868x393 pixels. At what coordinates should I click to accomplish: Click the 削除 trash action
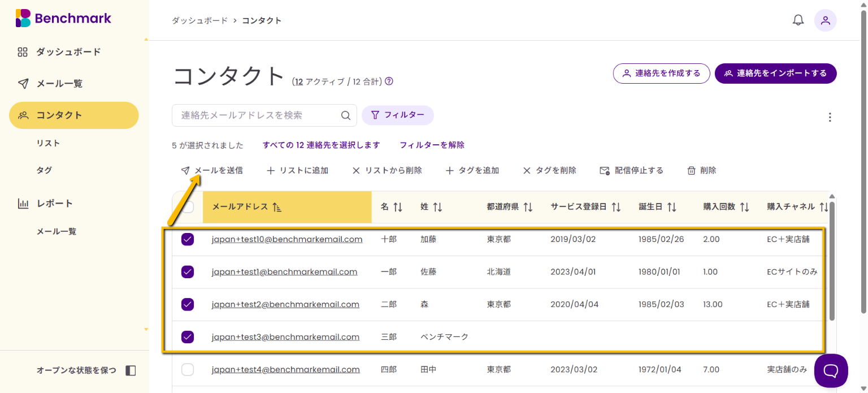701,170
